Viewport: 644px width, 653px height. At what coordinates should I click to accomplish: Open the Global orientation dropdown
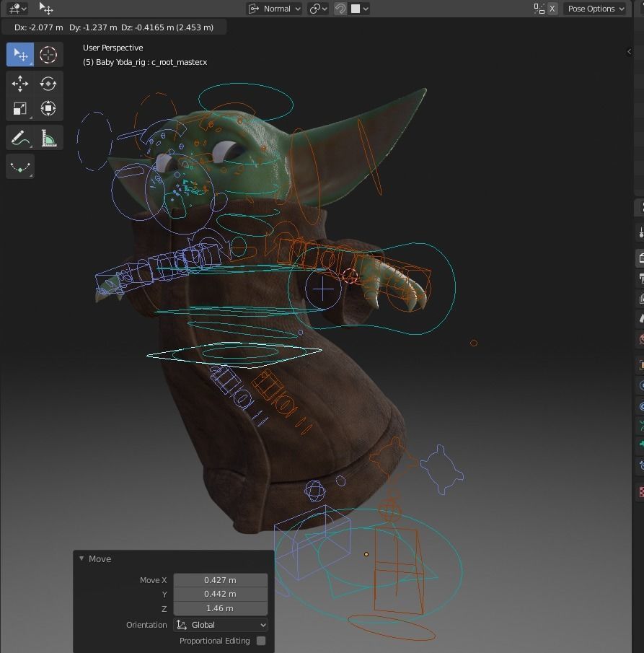221,625
